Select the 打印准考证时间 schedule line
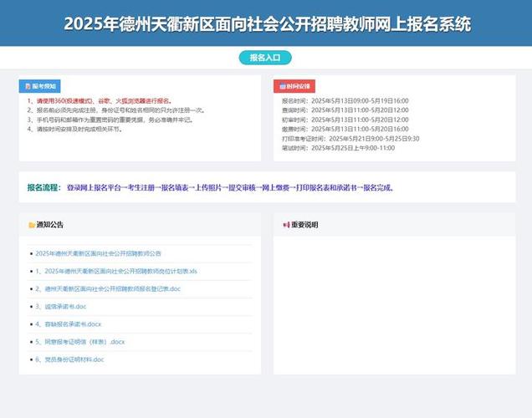 [350, 139]
